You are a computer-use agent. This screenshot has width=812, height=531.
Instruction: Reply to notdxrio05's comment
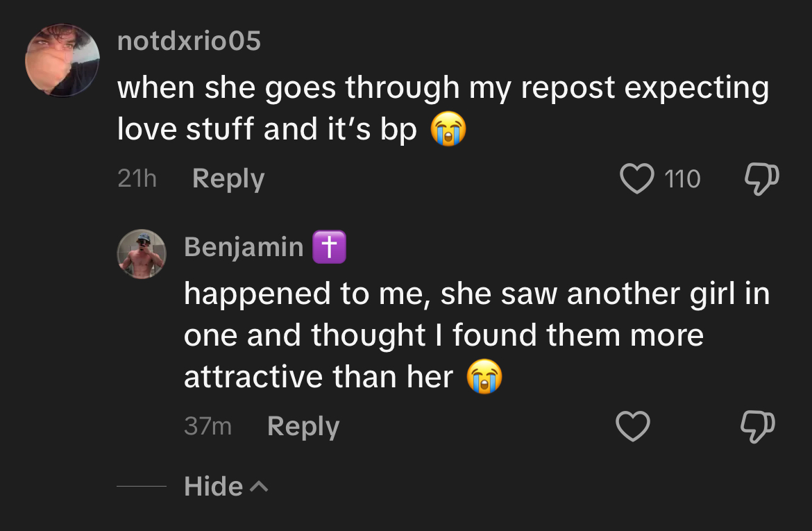pos(228,179)
